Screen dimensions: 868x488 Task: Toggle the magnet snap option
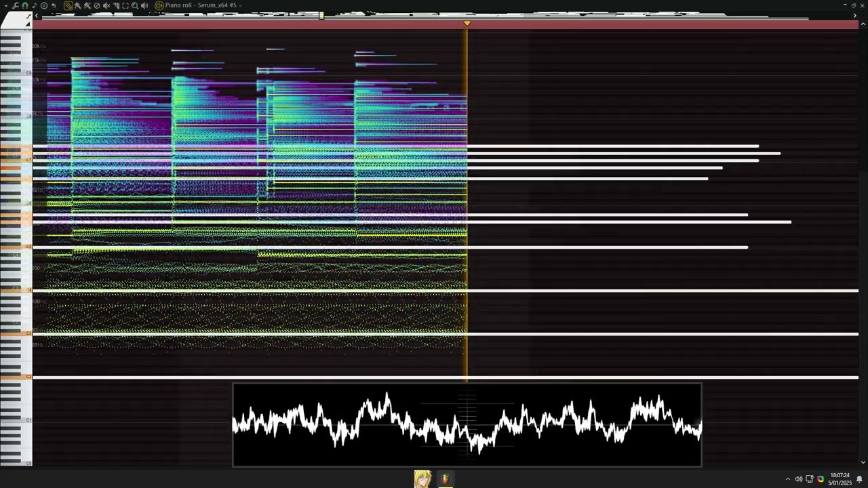(x=25, y=5)
